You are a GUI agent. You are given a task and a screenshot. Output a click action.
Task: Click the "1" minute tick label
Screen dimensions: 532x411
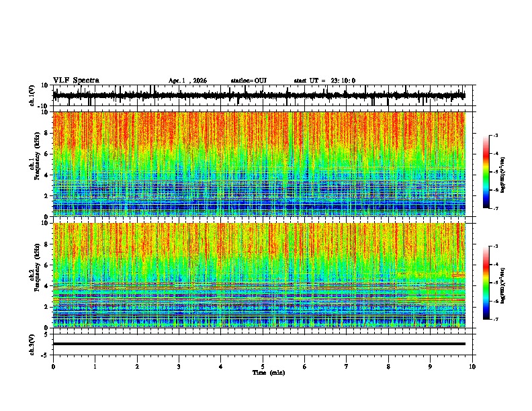(x=95, y=367)
